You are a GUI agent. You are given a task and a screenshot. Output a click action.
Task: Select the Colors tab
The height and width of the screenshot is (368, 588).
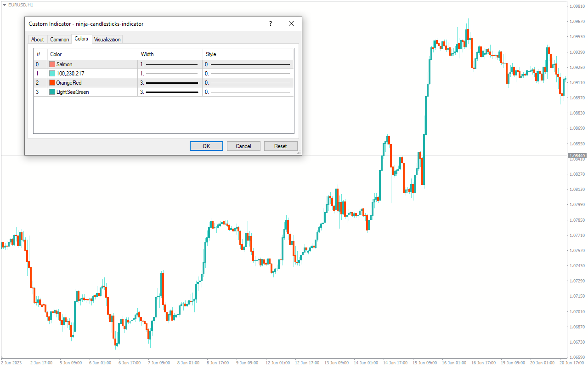coord(81,39)
